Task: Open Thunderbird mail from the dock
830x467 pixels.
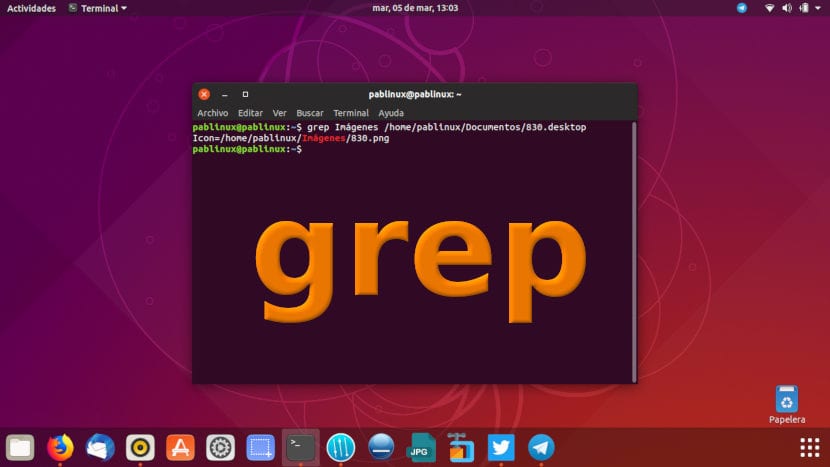Action: point(100,448)
